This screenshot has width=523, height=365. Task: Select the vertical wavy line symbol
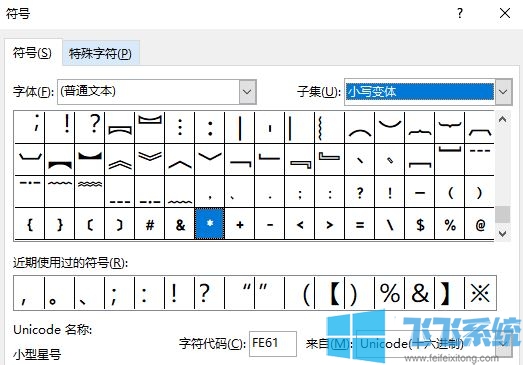330,127
